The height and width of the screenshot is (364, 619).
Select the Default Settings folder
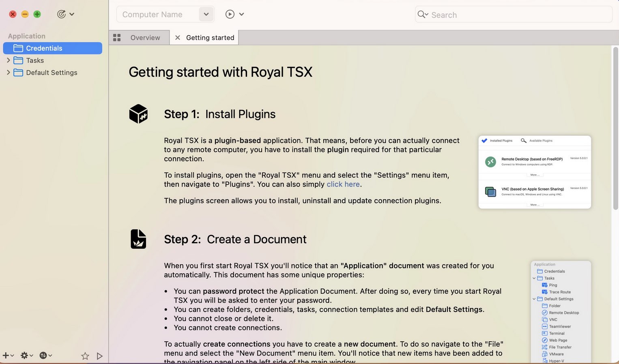(x=53, y=73)
